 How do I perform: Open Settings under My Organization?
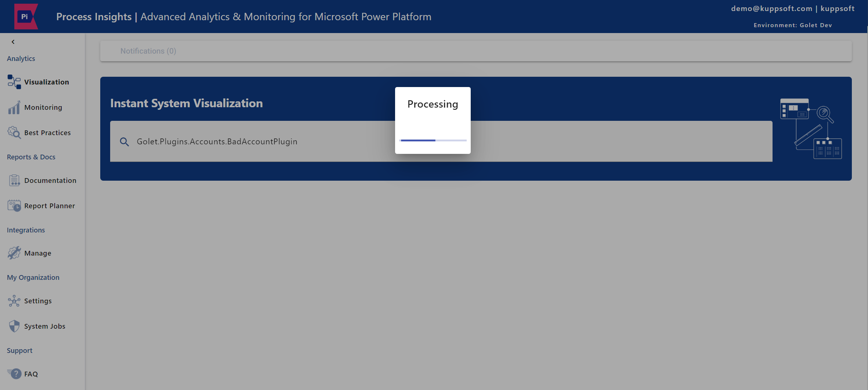(38, 301)
